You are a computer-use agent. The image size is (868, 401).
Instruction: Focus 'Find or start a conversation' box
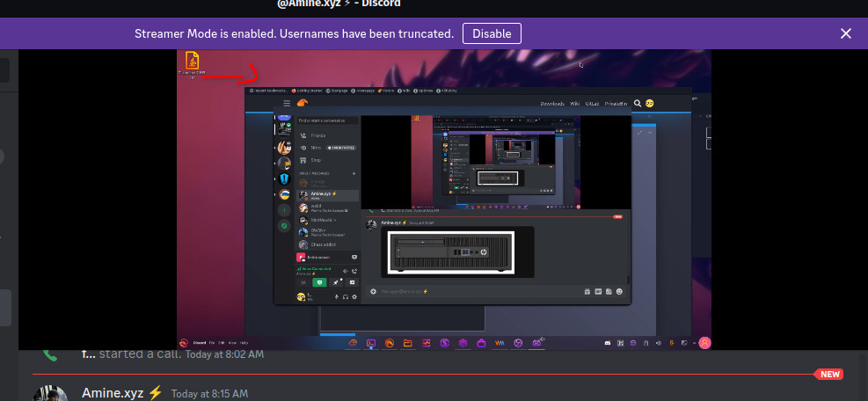pyautogui.click(x=328, y=120)
